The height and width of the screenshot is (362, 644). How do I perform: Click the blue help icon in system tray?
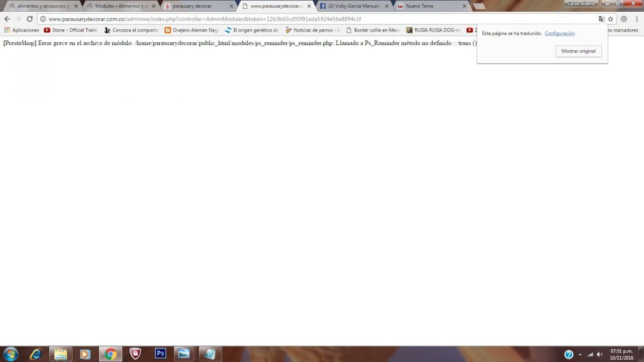(568, 354)
